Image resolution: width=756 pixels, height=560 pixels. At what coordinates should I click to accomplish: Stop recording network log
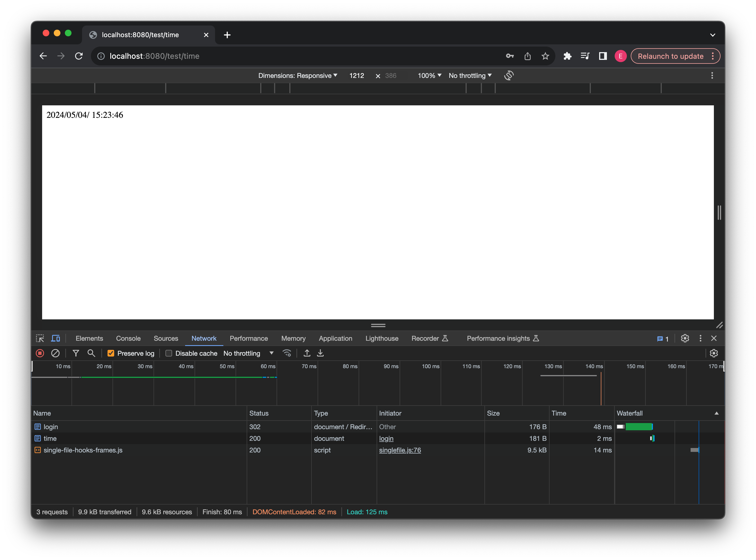pyautogui.click(x=40, y=353)
